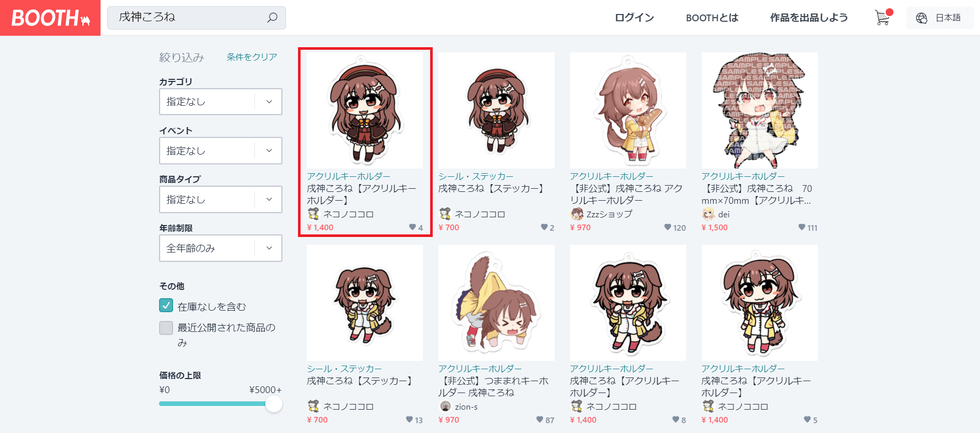Screen dimensions: 980x433
Task: Click ログイン in the top navigation
Action: (634, 18)
